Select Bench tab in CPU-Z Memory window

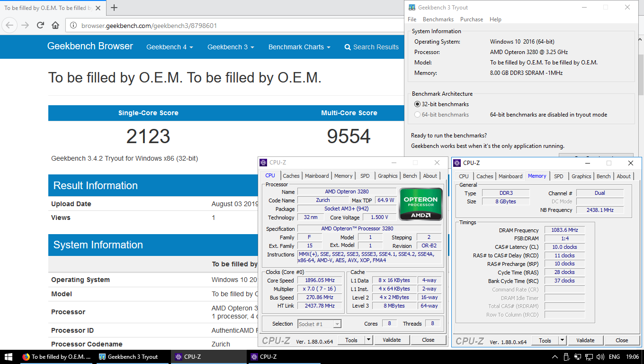point(604,176)
